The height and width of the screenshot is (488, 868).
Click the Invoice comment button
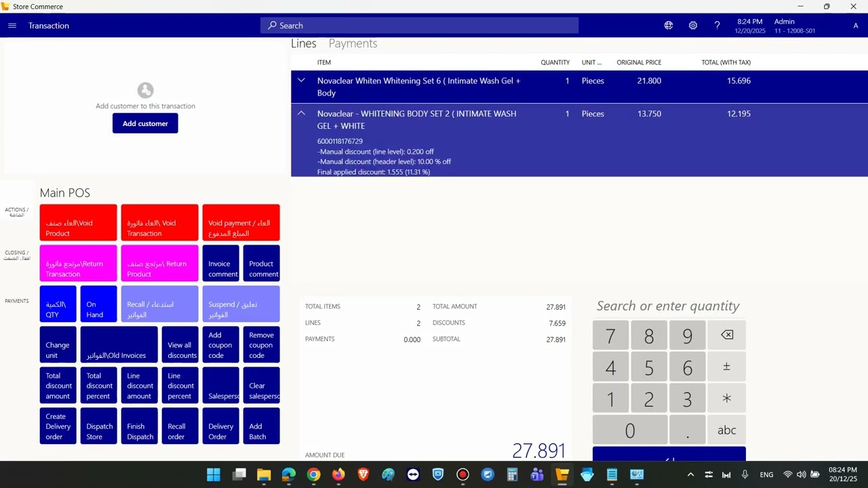tap(220, 264)
